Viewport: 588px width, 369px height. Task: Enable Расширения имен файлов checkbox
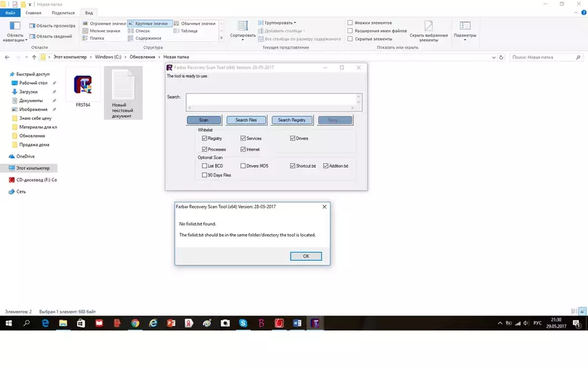(x=350, y=31)
